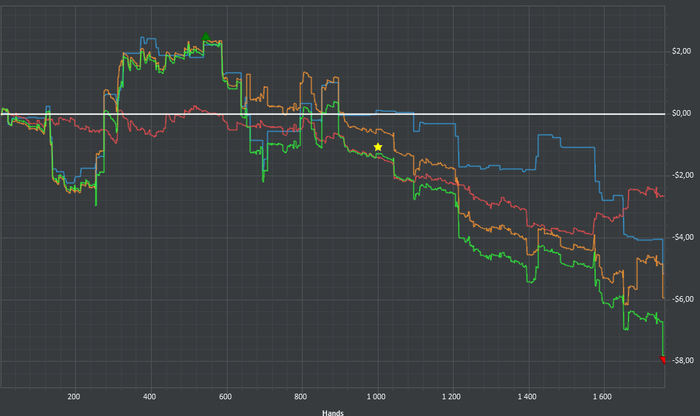The height and width of the screenshot is (416, 700).
Task: Click the 600 hands axis label
Action: [x=225, y=396]
